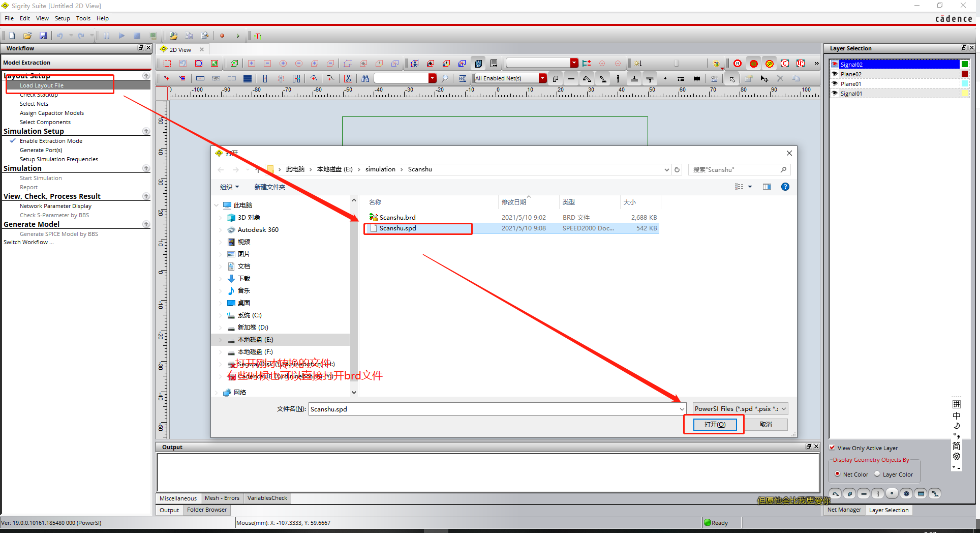This screenshot has width=980, height=533.
Task: Open the 组织 dropdown menu
Action: pyautogui.click(x=229, y=187)
